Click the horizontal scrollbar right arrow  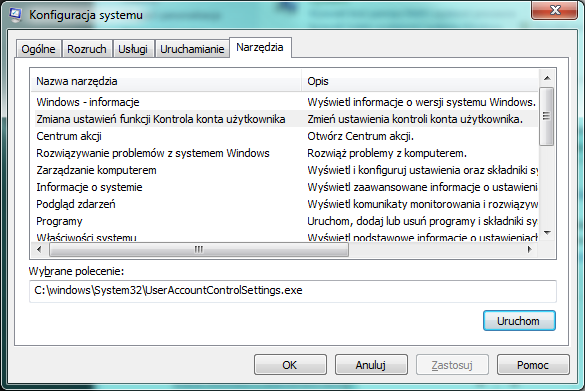tap(529, 249)
